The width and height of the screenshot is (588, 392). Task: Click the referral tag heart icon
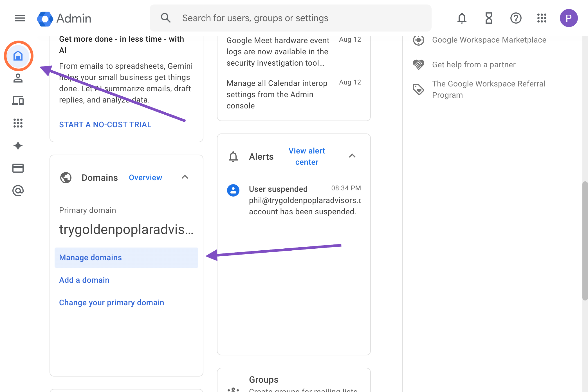(418, 90)
